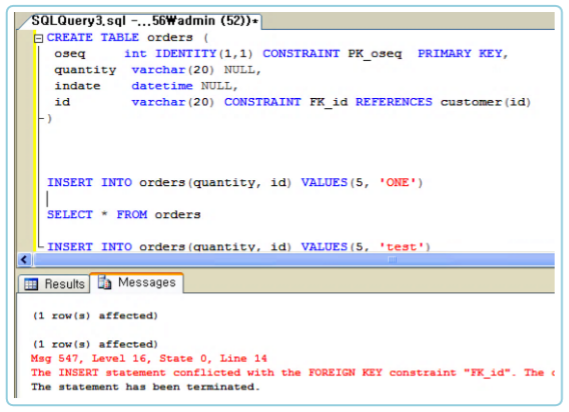The width and height of the screenshot is (569, 412).
Task: Click the 'oseq' column name
Action: tap(70, 54)
